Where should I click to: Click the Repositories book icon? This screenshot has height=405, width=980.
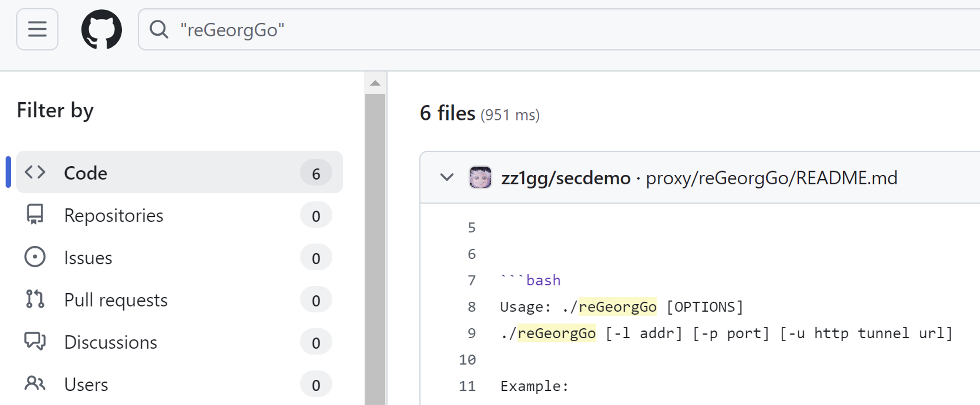click(x=35, y=214)
